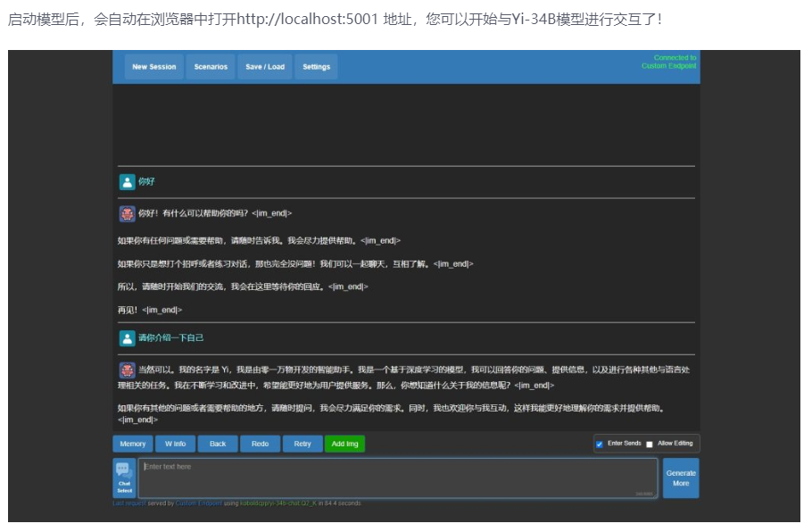Image resolution: width=812 pixels, height=532 pixels.
Task: Open the W Info panel
Action: pyautogui.click(x=176, y=444)
